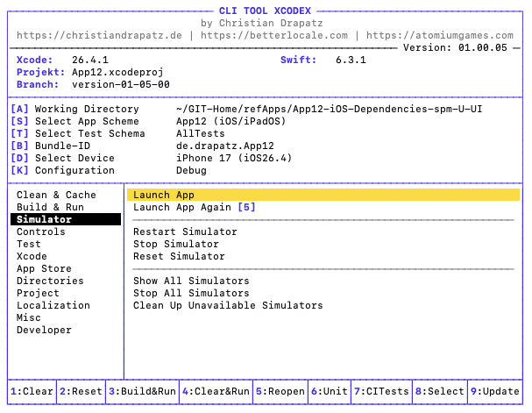Click the 3:Build&Run shortcut button
Screen dimensions: 532x413
click(x=142, y=391)
